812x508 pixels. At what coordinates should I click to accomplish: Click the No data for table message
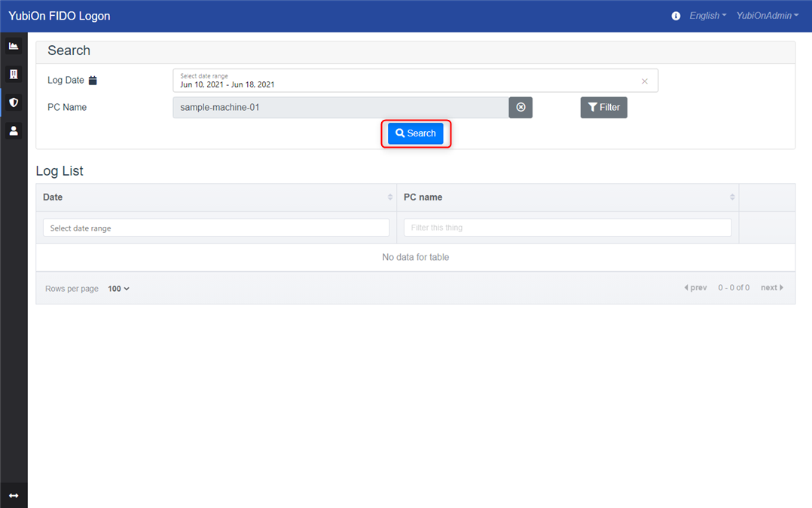[x=415, y=257]
